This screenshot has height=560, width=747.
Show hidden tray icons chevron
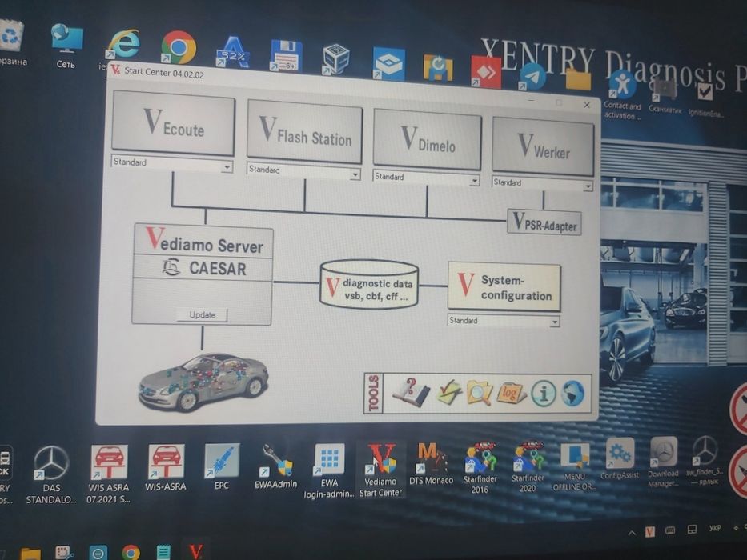(x=632, y=533)
